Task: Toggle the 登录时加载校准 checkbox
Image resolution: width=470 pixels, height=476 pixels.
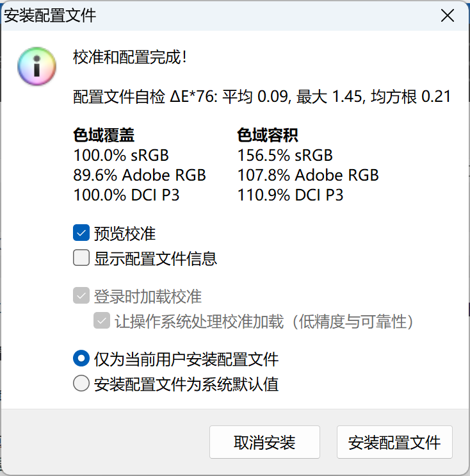Action: pyautogui.click(x=81, y=297)
